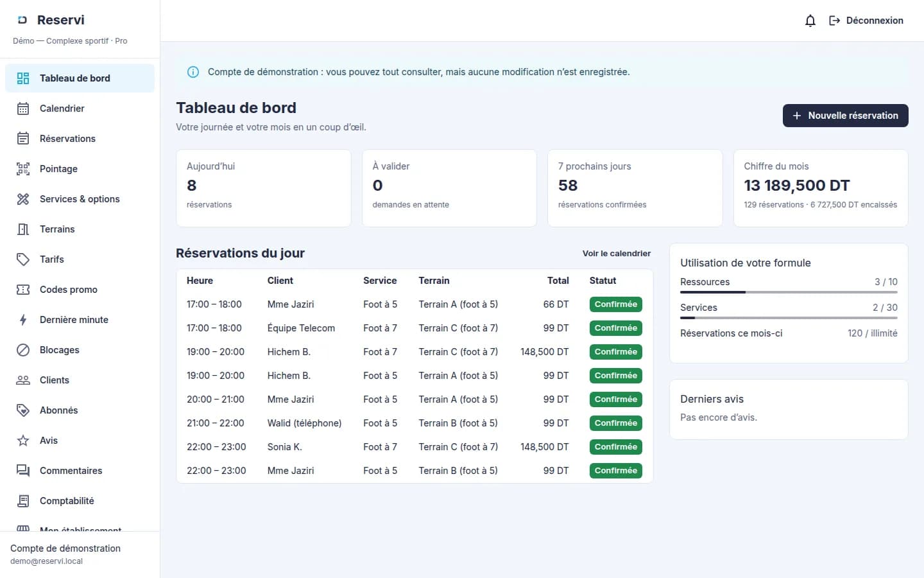924x578 pixels.
Task: Open the Chiffre du mois card
Action: [821, 188]
